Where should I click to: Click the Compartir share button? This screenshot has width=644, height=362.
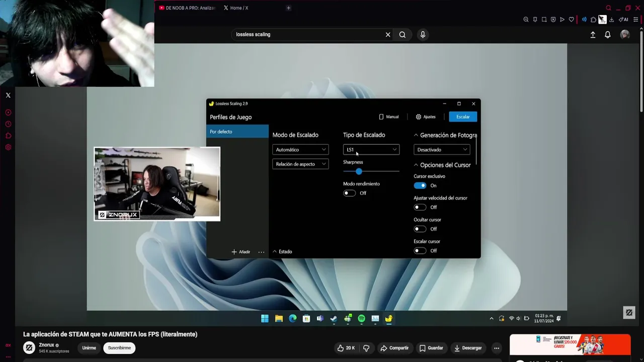pos(394,348)
